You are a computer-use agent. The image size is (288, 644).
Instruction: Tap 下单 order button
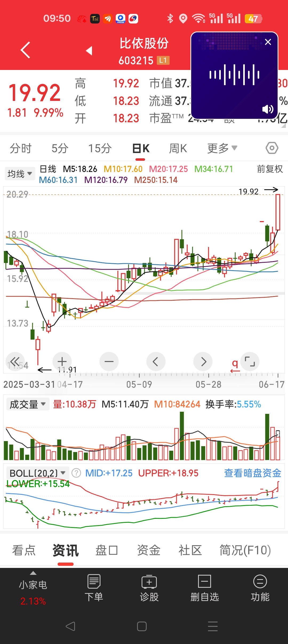click(94, 588)
